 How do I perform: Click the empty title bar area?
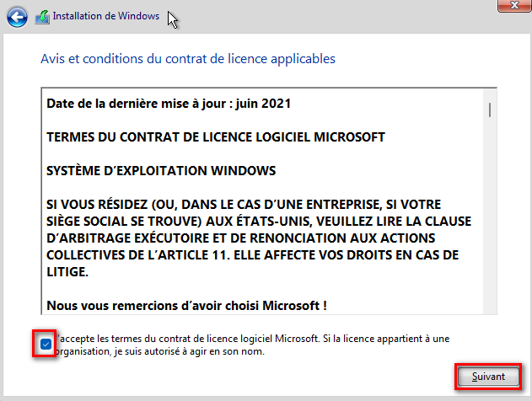click(x=337, y=16)
